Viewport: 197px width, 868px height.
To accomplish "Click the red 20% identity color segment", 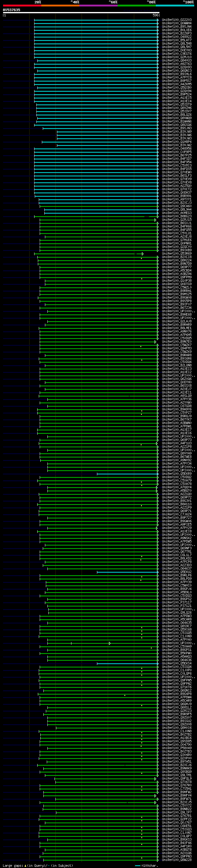I will pyautogui.click(x=22, y=6).
